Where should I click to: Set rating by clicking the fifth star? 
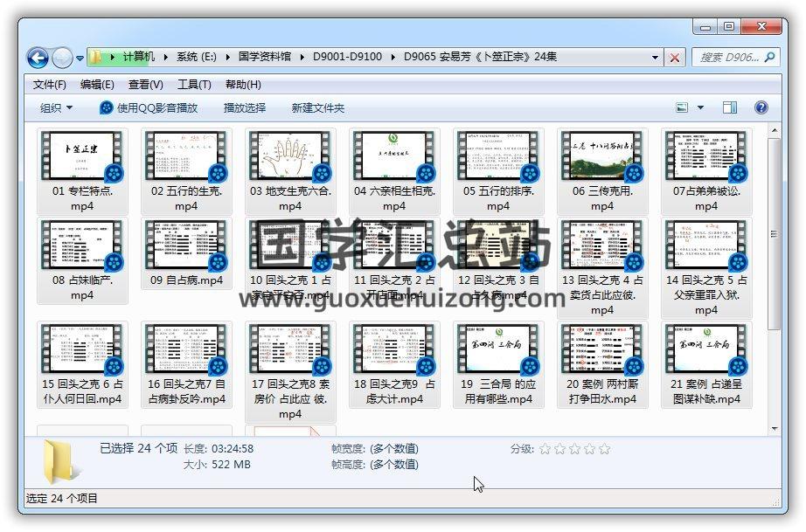[x=604, y=449]
